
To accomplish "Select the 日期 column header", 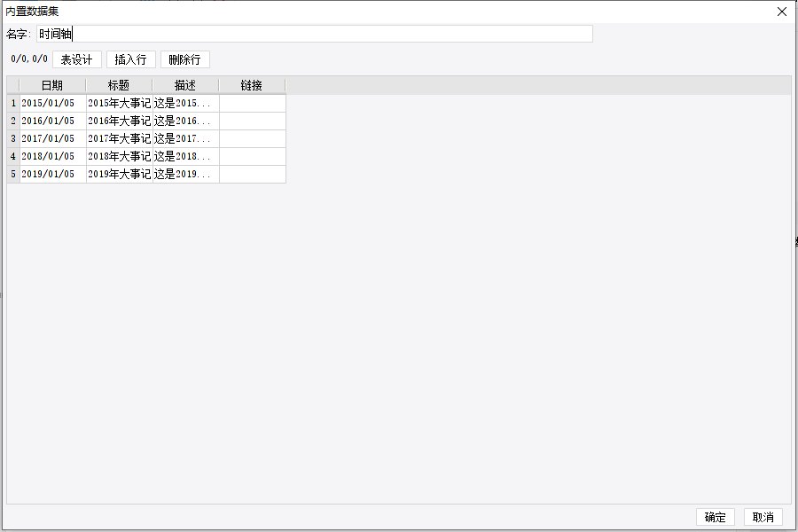I will click(52, 85).
